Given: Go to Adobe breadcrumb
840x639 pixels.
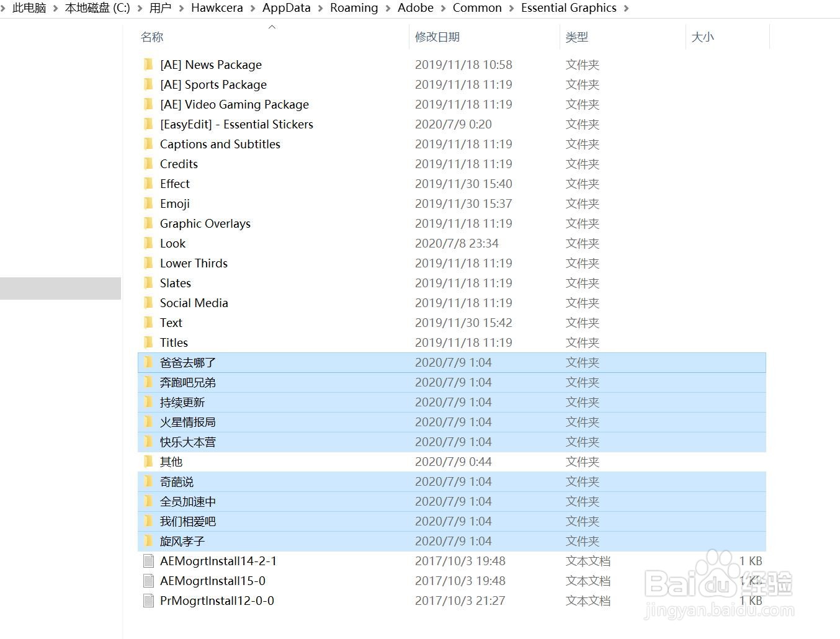Looking at the screenshot, I should pos(416,8).
